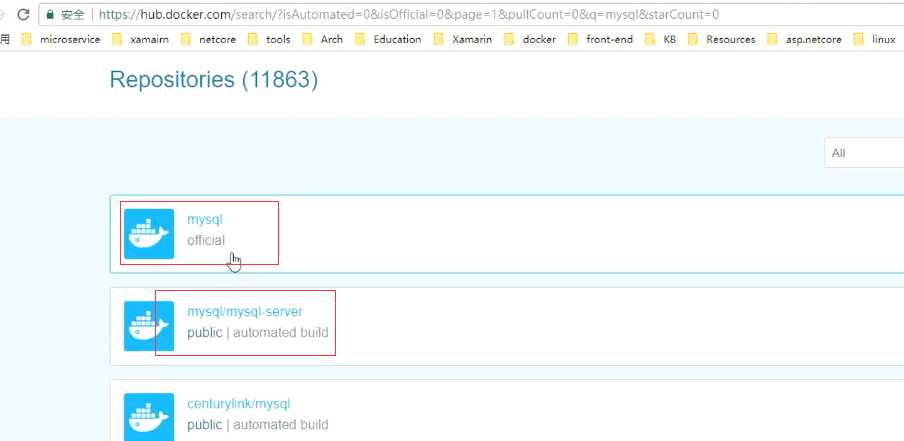Click the green secure padlock icon
The width and height of the screenshot is (904, 441).
click(x=50, y=14)
